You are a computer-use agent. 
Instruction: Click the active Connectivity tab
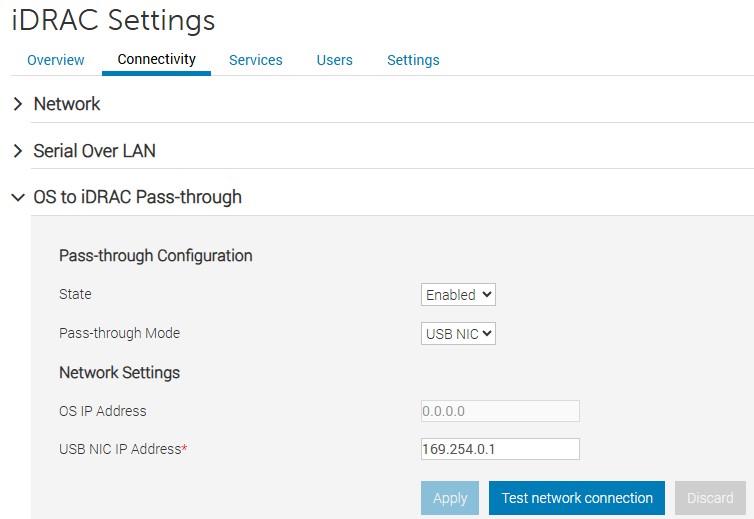tap(156, 59)
